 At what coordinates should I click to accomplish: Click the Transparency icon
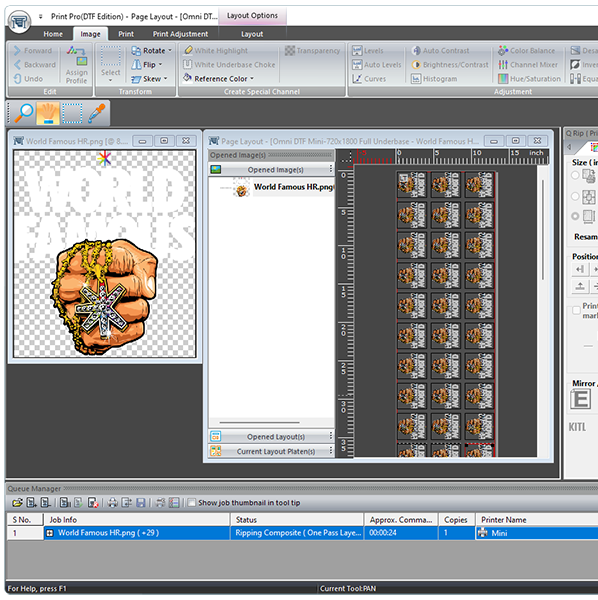[290, 50]
